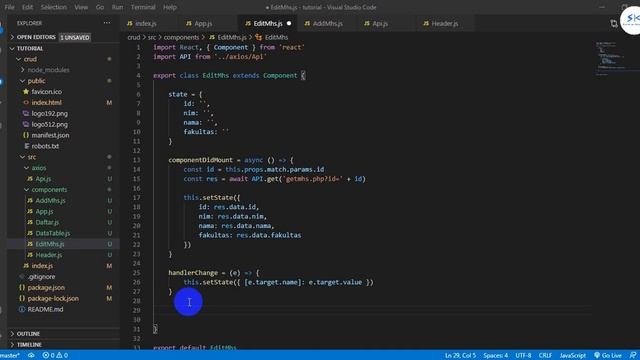Open errors and warnings problems indicator
Screen dimensions: 640x360
[55, 356]
